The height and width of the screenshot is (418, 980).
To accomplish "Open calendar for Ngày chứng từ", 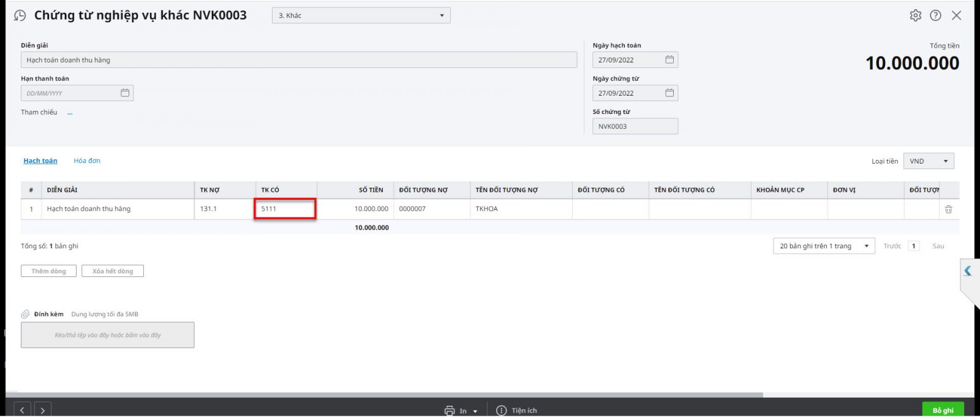I will click(669, 93).
